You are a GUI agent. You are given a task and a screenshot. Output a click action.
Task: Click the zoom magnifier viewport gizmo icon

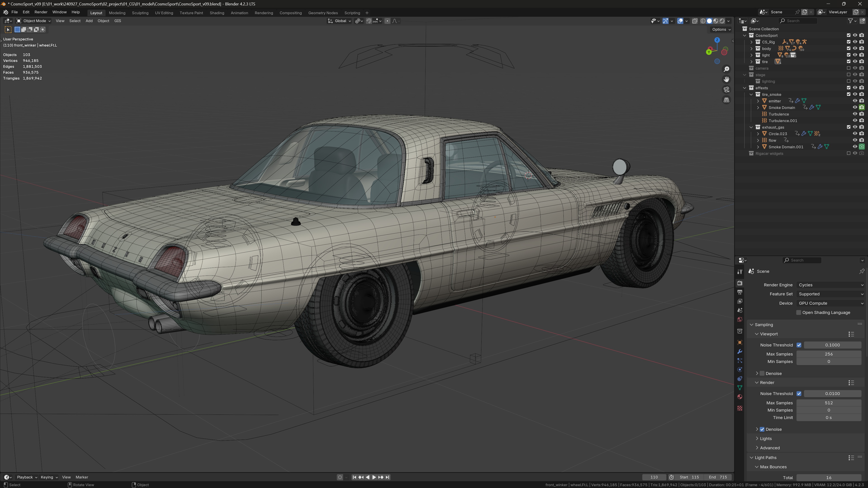pos(726,69)
